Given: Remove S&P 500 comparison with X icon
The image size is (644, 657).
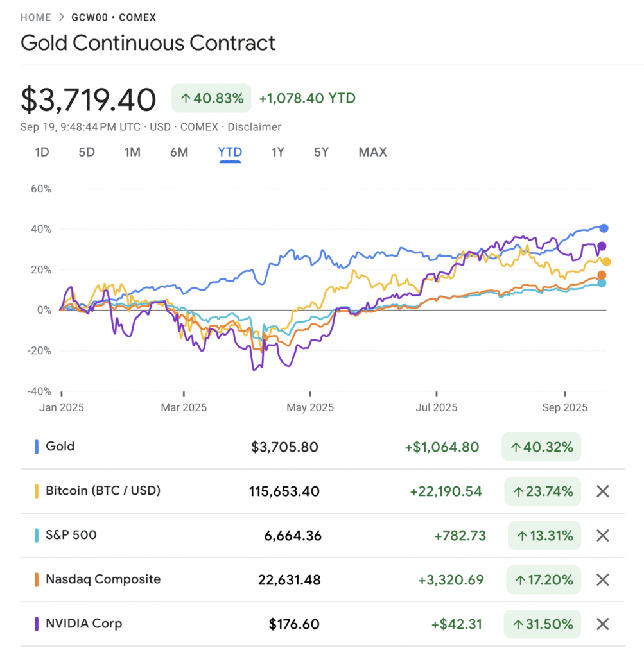Looking at the screenshot, I should point(602,536).
